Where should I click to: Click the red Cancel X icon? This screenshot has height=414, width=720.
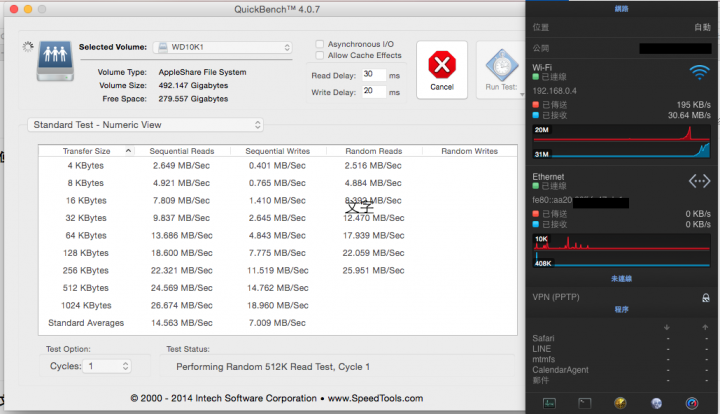442,64
